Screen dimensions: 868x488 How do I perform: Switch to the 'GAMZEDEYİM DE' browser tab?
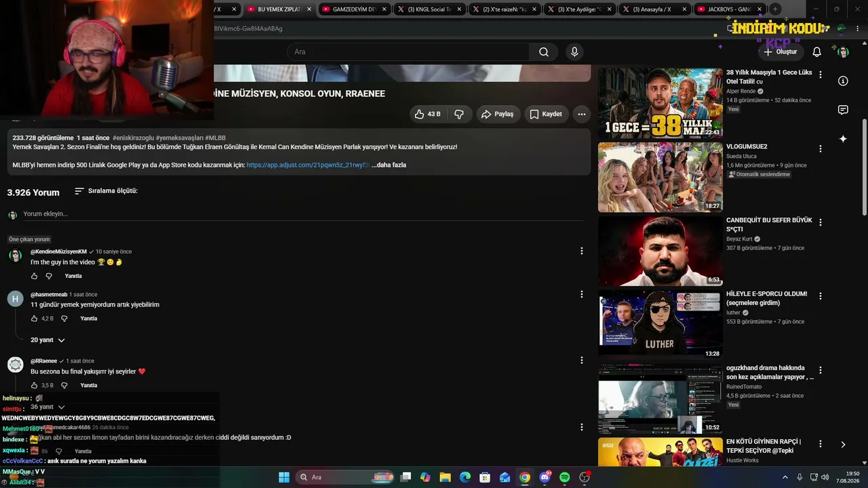[353, 9]
